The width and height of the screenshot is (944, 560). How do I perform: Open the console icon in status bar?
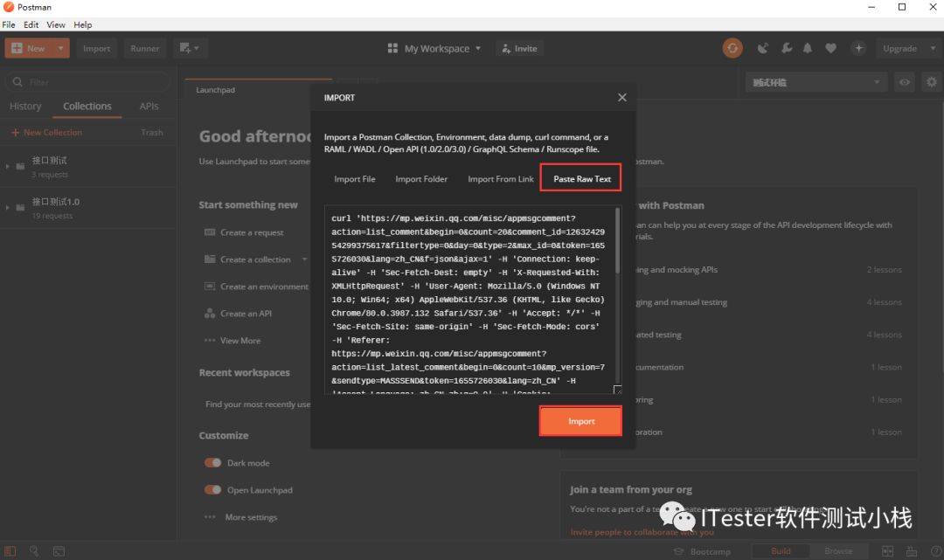[x=59, y=551]
